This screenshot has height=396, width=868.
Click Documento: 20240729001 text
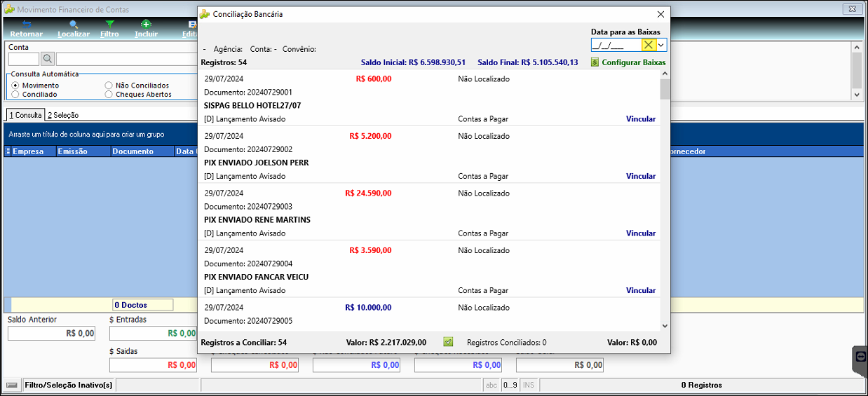[248, 92]
